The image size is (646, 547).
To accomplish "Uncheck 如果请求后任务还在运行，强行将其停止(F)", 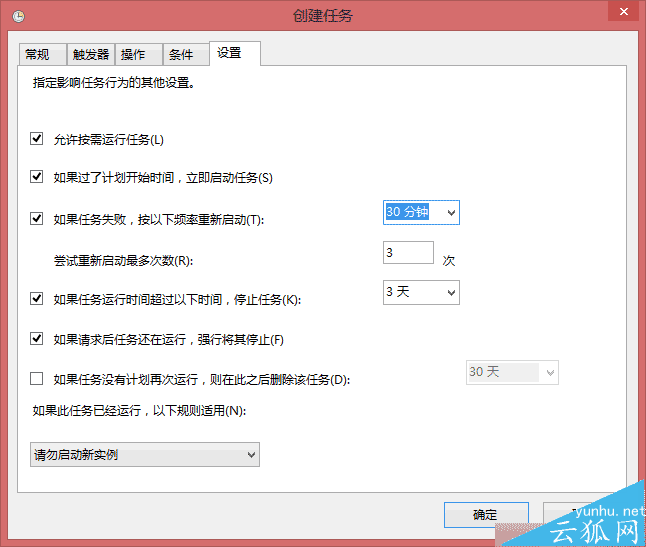I will [x=37, y=339].
